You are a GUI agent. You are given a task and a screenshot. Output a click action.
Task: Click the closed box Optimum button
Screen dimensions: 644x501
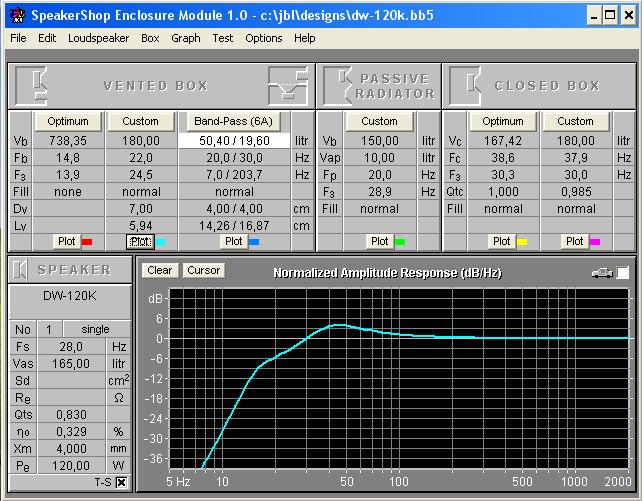coord(503,121)
